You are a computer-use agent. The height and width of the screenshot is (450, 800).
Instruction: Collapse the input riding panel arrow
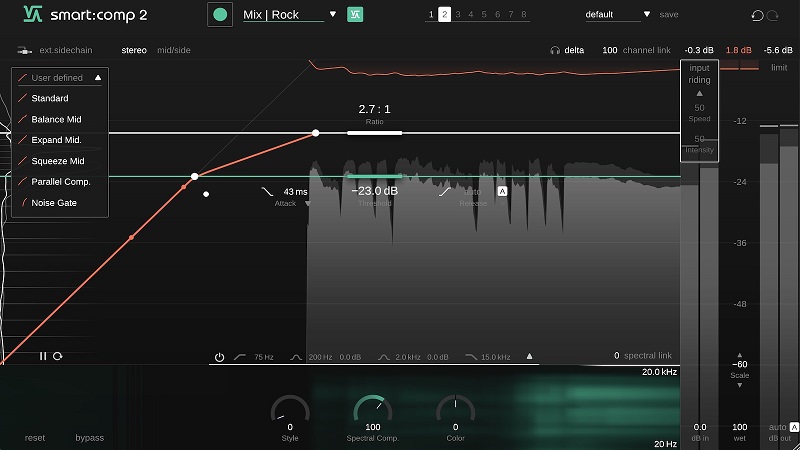[699, 93]
